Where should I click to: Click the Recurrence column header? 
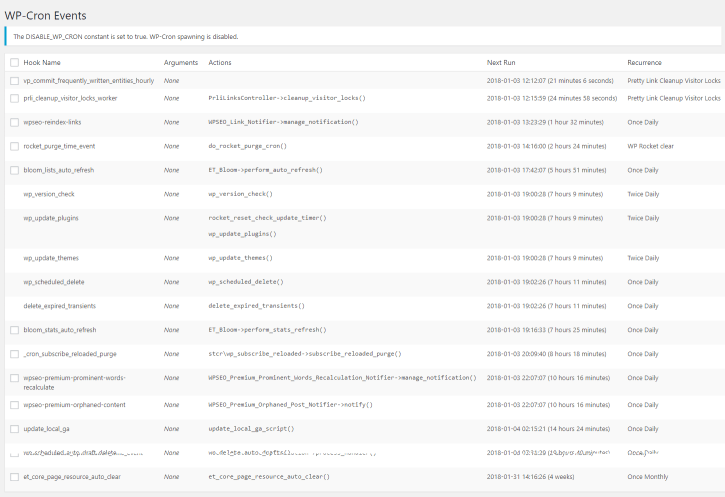644,63
